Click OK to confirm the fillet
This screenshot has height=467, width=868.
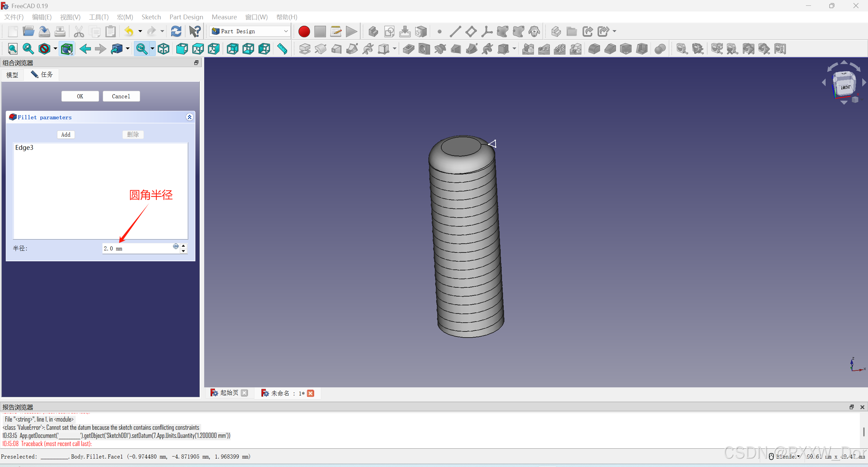[80, 96]
